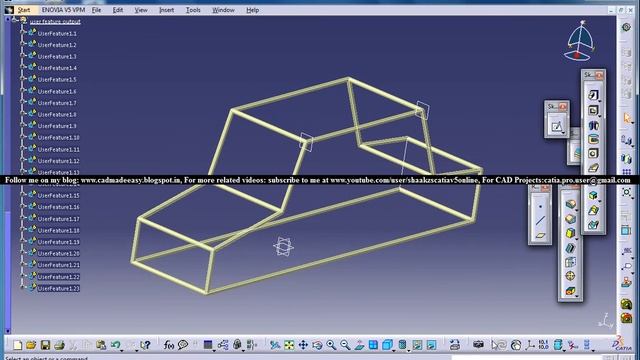Click the Create Multi-View icon
The image size is (640, 360).
(x=373, y=345)
